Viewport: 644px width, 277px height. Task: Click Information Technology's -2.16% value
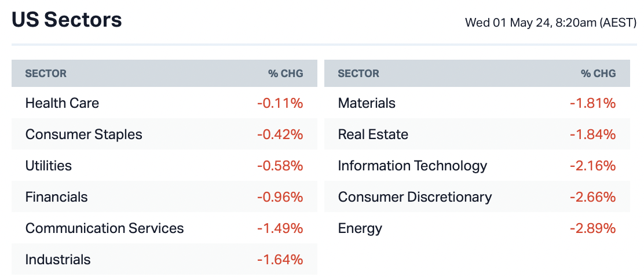coord(592,166)
